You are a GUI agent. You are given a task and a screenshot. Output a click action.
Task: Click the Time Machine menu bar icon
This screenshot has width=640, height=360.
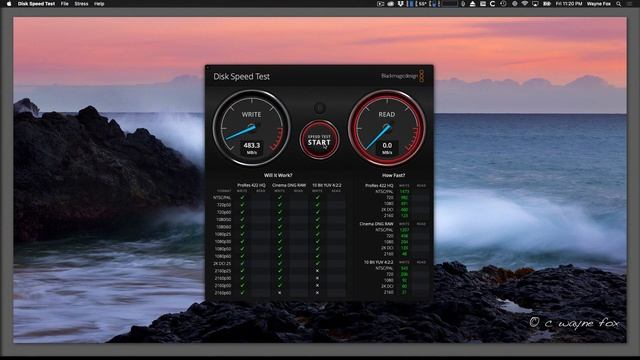coord(503,4)
